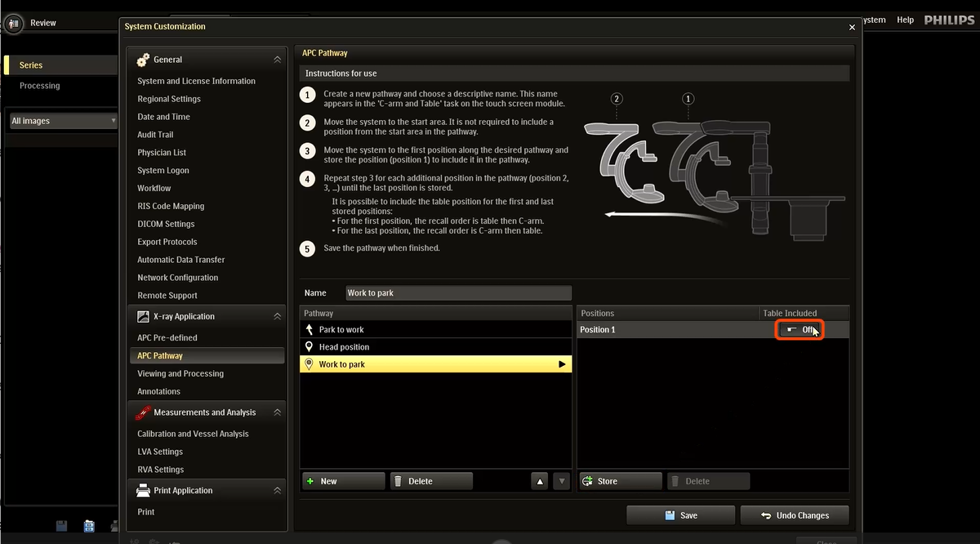Toggle Table Included switch for Position 1
The width and height of the screenshot is (980, 544).
pos(800,330)
